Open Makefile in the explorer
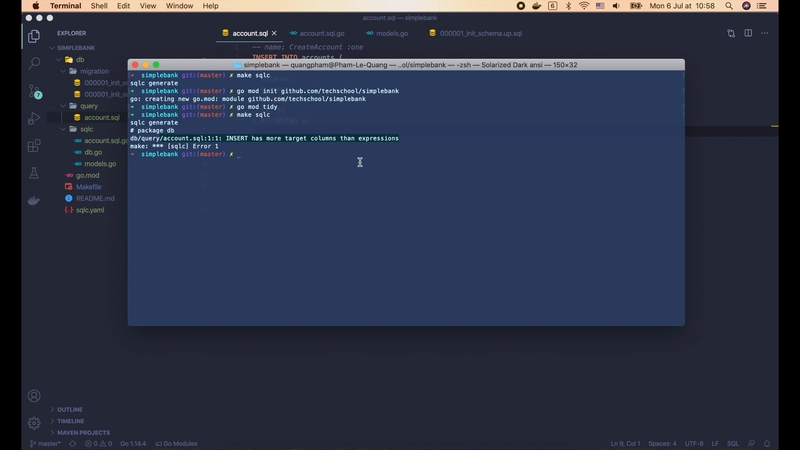 tap(89, 187)
